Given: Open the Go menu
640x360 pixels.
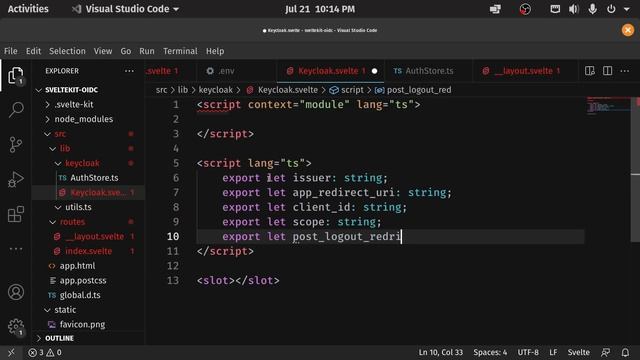Looking at the screenshot, I should (x=126, y=51).
